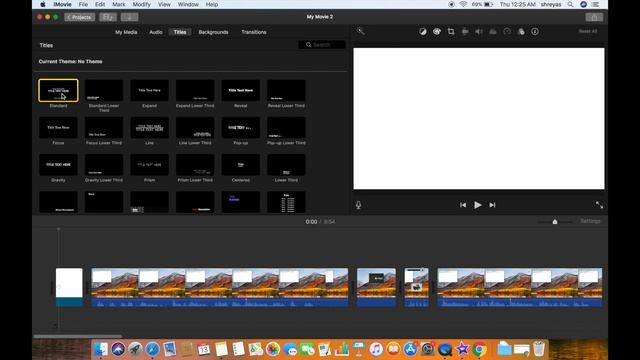Launch Safari from the dock
The width and height of the screenshot is (640, 360).
pyautogui.click(x=153, y=349)
